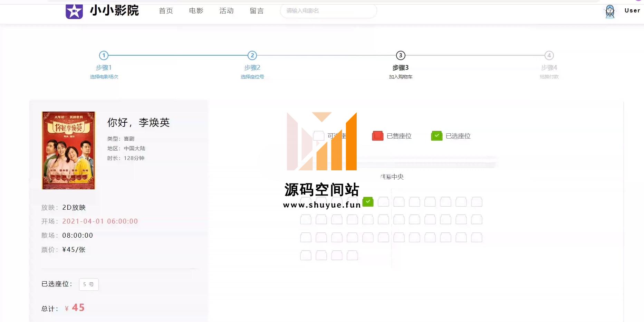Select step 4 circle 结算付款
Screen dimensions: 644x322
[549, 55]
